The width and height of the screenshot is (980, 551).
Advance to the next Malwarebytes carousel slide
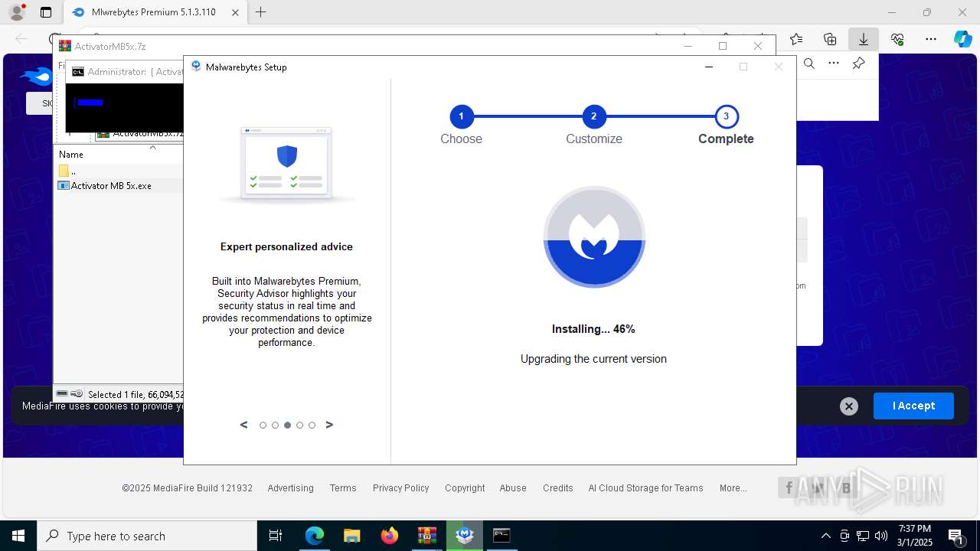329,425
